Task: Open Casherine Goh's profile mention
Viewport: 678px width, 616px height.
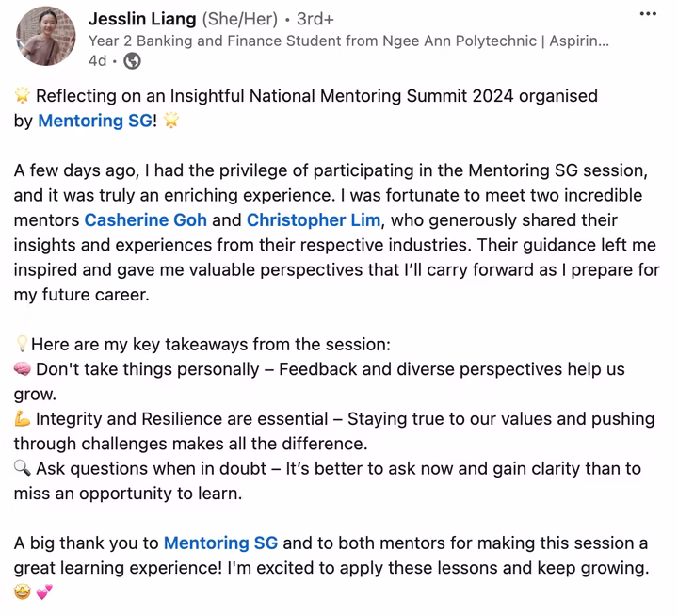Action: (x=158, y=220)
